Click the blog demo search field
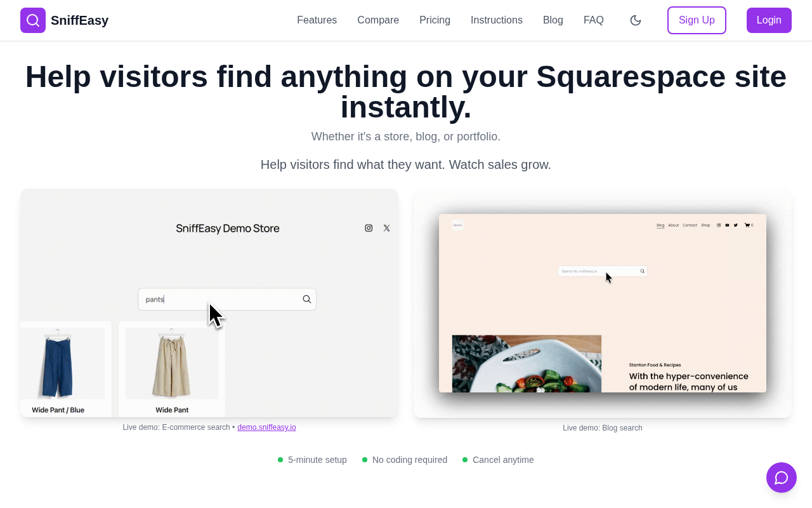Screen dimensions: 812x508 pyautogui.click(x=603, y=271)
